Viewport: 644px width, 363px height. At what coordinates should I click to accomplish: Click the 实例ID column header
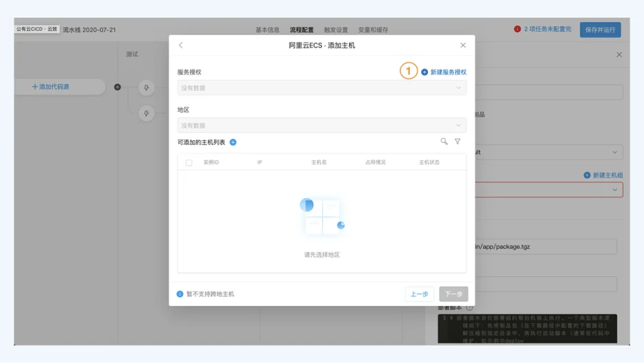[211, 162]
